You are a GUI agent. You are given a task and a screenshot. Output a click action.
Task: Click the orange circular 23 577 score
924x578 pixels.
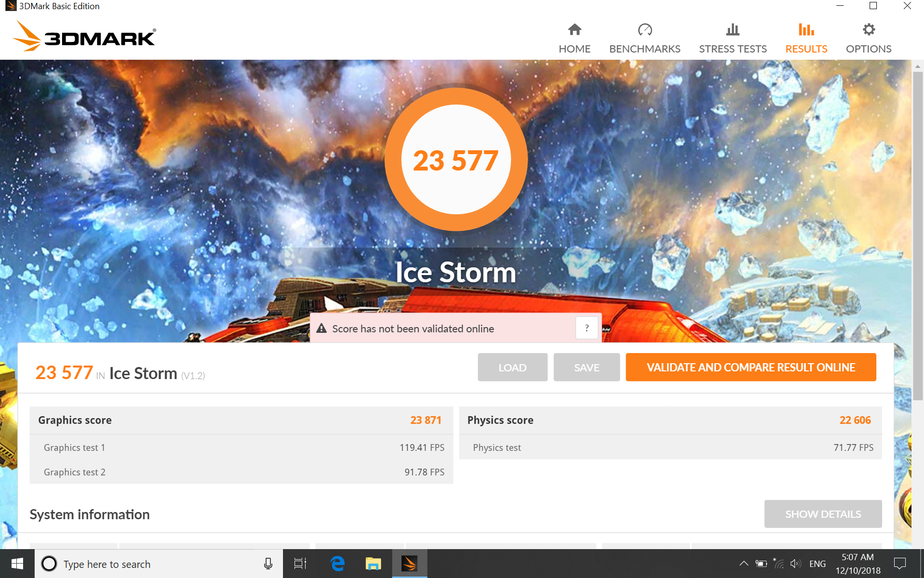[x=456, y=159]
